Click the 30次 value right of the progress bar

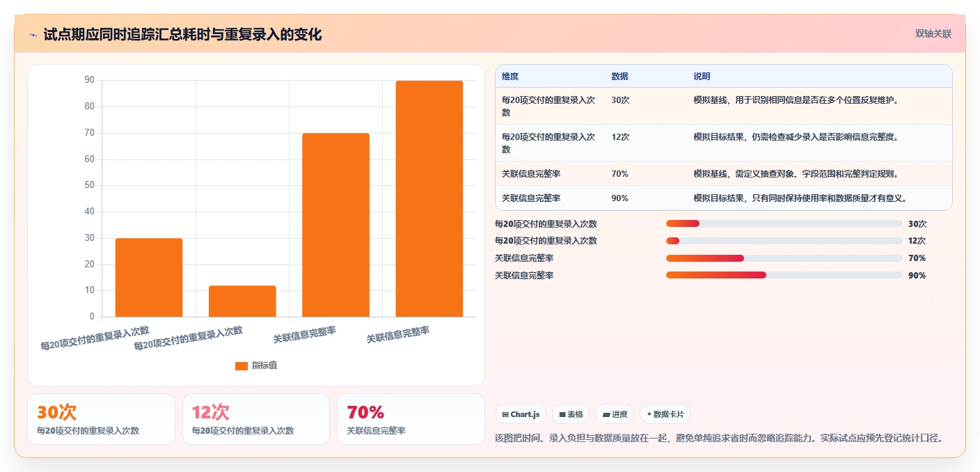[x=917, y=224]
